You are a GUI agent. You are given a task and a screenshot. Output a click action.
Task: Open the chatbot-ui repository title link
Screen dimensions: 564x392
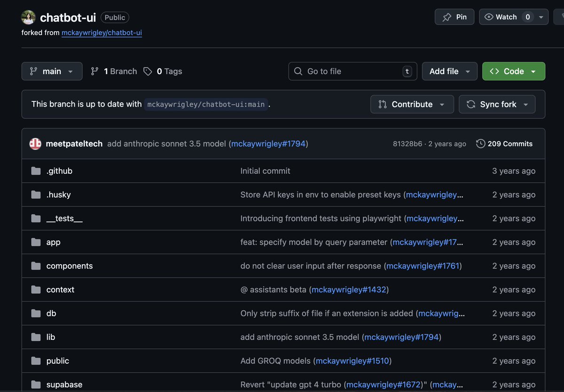[68, 17]
